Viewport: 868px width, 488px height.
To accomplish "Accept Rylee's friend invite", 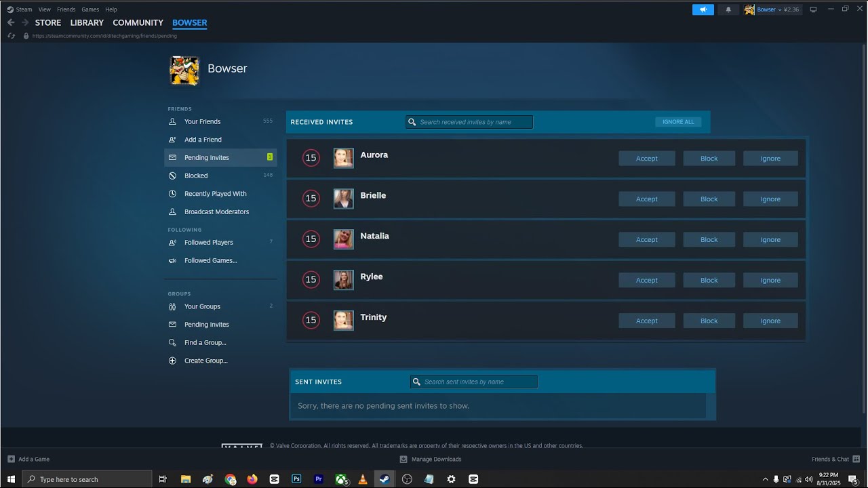I will click(x=647, y=281).
